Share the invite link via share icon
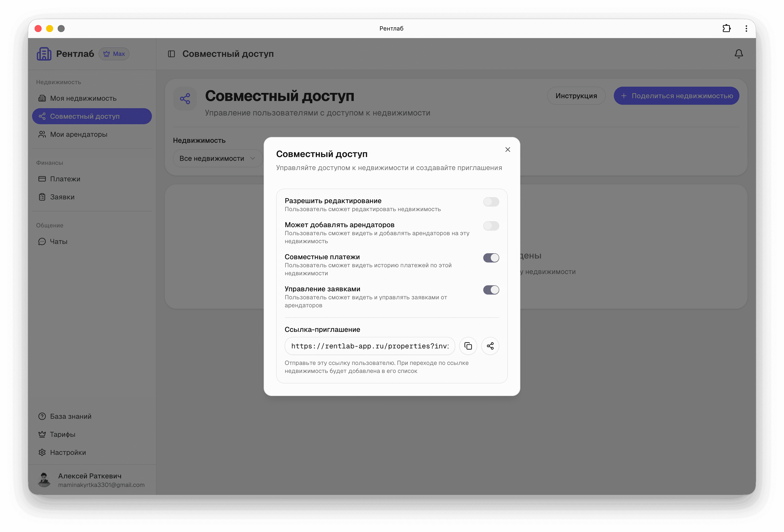The image size is (784, 532). pyautogui.click(x=490, y=346)
